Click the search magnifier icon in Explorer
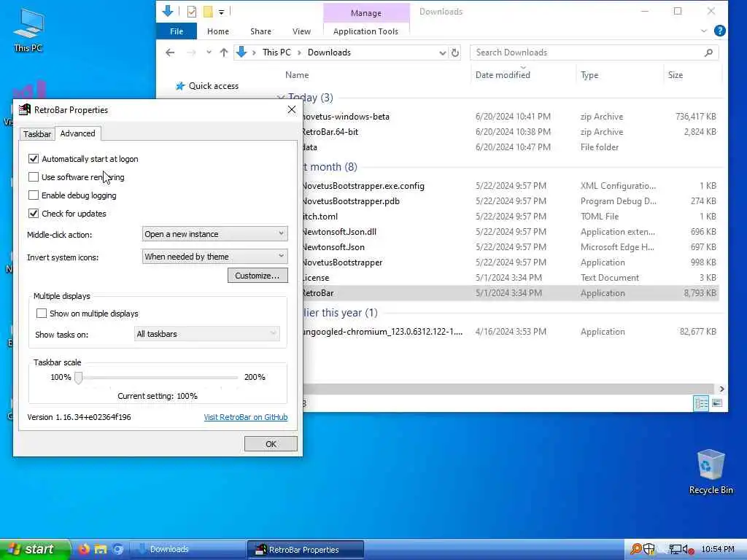747x560 pixels. point(708,52)
